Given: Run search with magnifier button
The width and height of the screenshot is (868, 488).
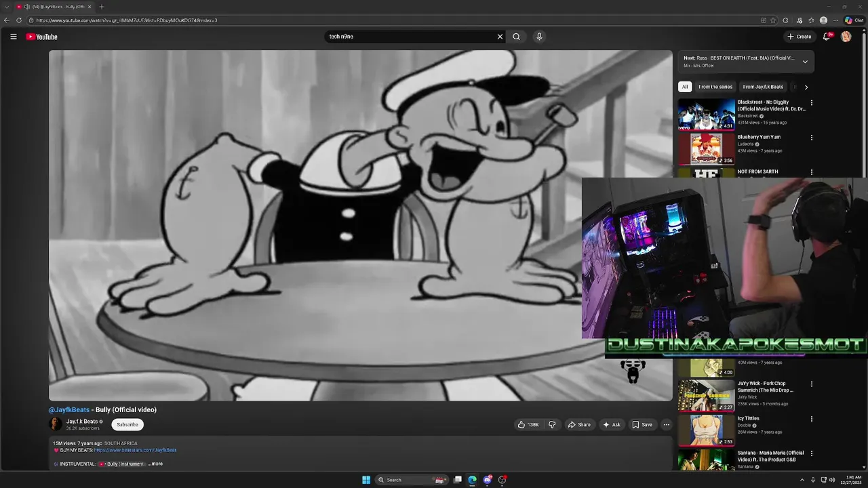Looking at the screenshot, I should 516,37.
